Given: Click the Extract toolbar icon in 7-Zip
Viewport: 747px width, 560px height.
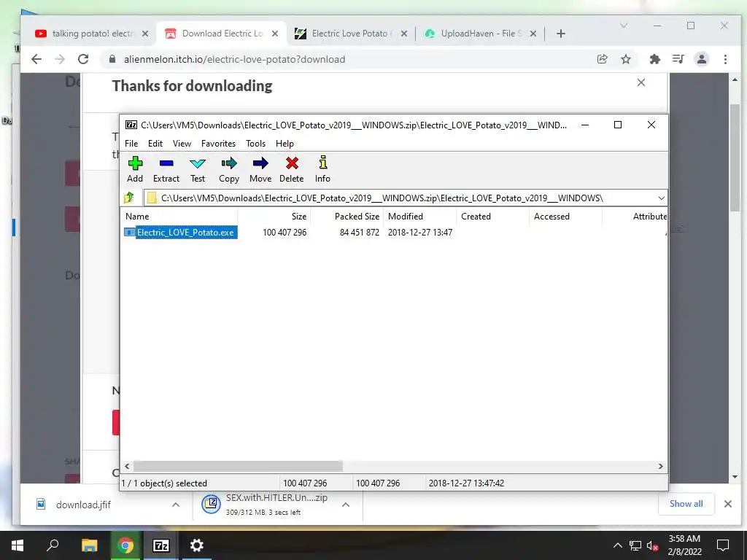Looking at the screenshot, I should [x=166, y=169].
